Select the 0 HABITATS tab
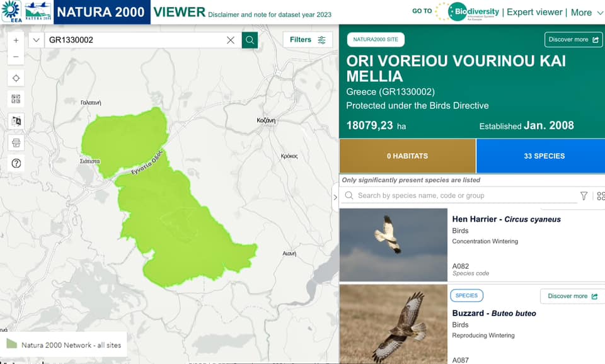 click(x=408, y=156)
